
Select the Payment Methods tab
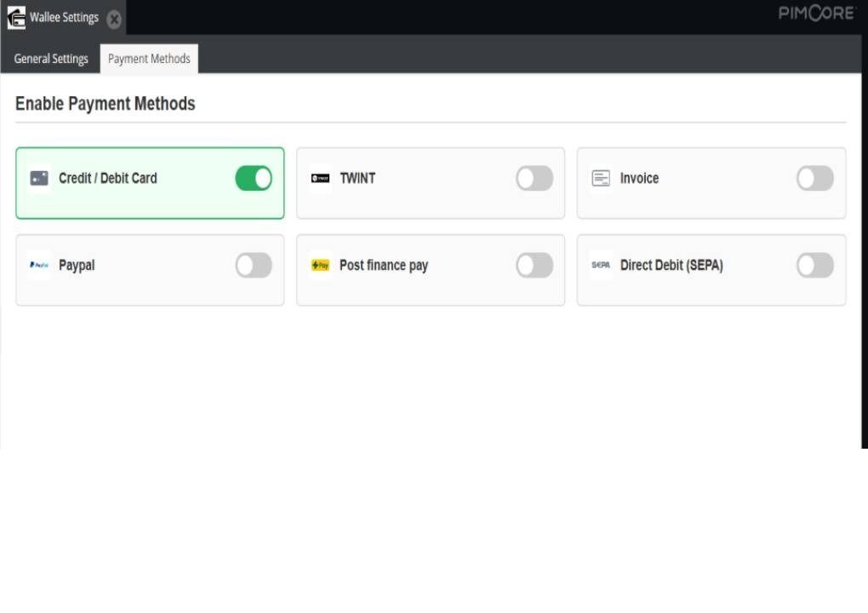[149, 59]
